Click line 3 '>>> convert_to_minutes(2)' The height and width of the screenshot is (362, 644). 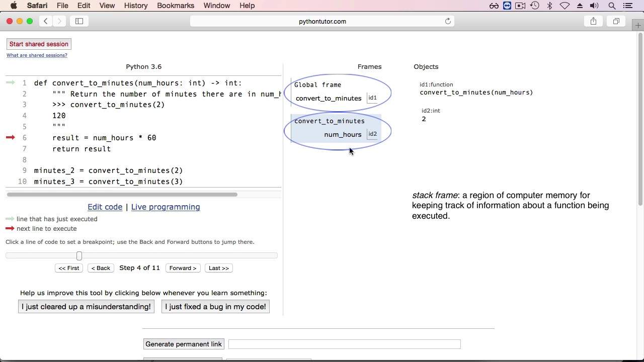(x=109, y=105)
